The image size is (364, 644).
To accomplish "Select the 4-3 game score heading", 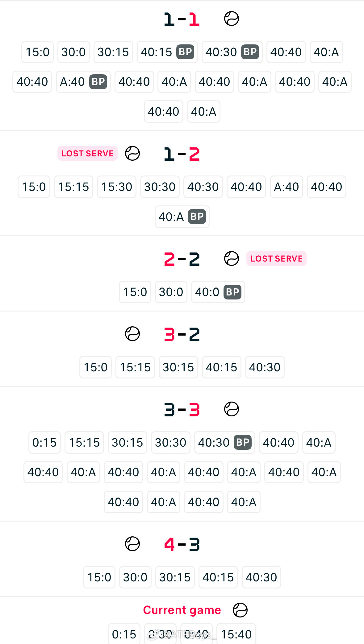I will coord(182,544).
